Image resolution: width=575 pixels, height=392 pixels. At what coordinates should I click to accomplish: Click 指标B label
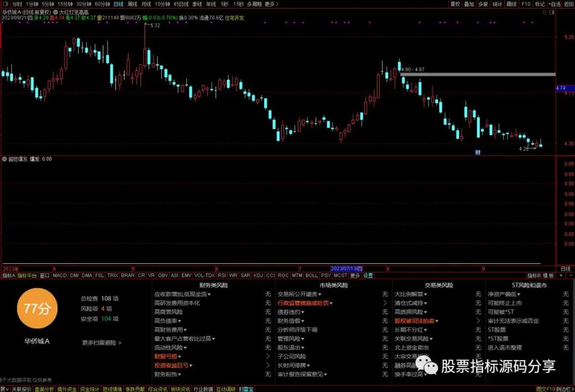pyautogui.click(x=534, y=276)
